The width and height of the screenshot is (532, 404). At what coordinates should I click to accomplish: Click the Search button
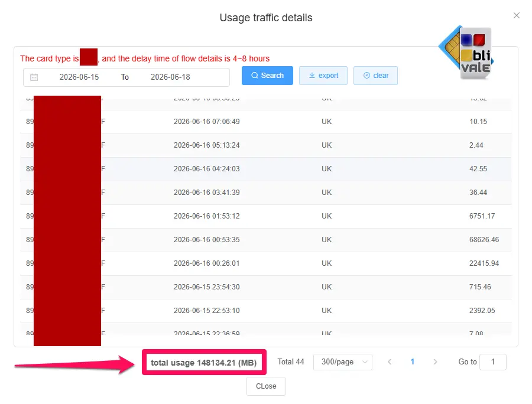[267, 76]
